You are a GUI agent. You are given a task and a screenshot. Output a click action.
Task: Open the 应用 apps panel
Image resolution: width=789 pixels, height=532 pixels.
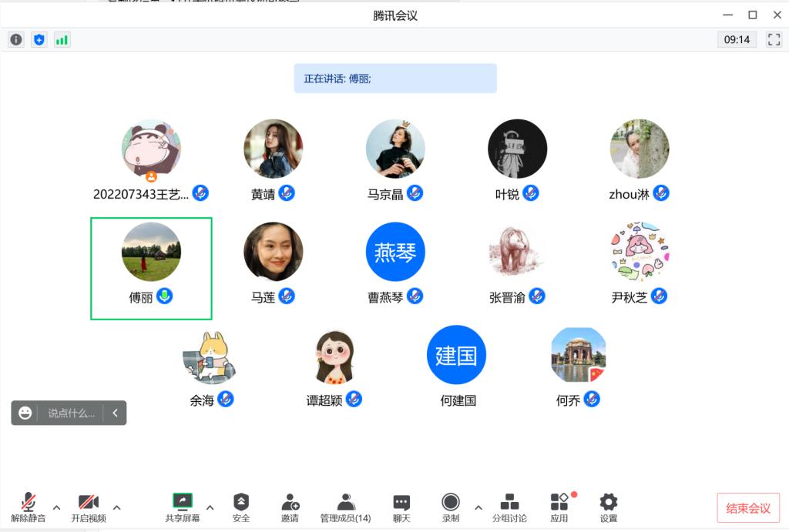(x=559, y=507)
